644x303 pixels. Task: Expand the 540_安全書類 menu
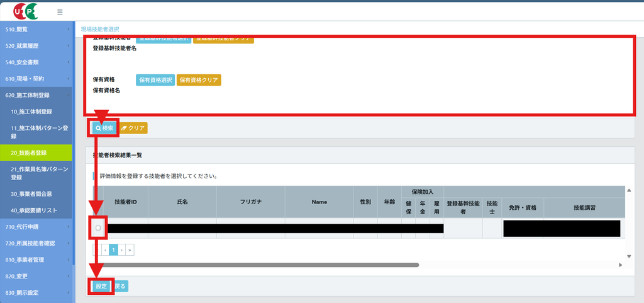coord(36,62)
